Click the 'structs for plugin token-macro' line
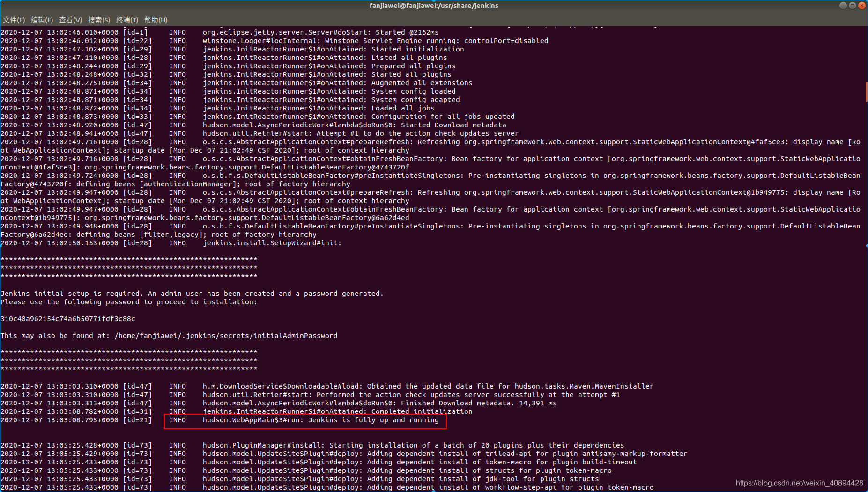 coord(306,470)
